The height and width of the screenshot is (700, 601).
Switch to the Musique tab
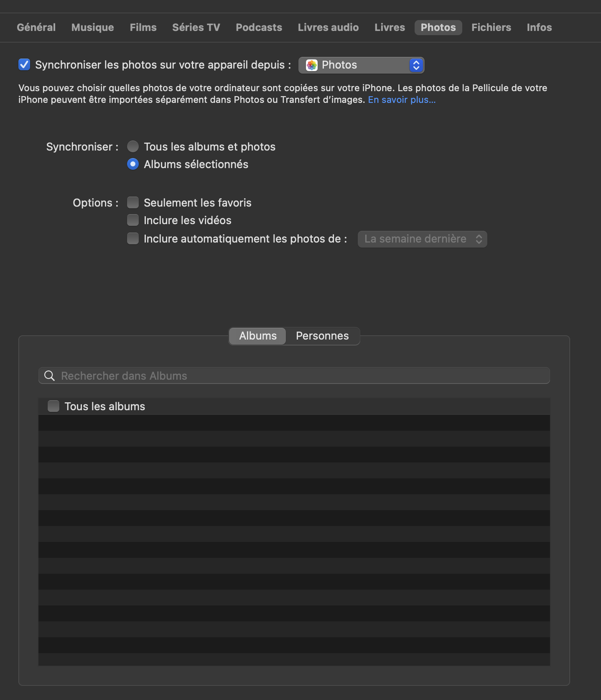(92, 28)
